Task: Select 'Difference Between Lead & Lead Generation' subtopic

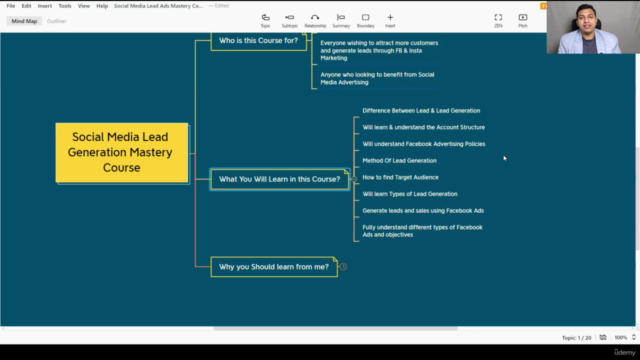Action: pyautogui.click(x=421, y=111)
